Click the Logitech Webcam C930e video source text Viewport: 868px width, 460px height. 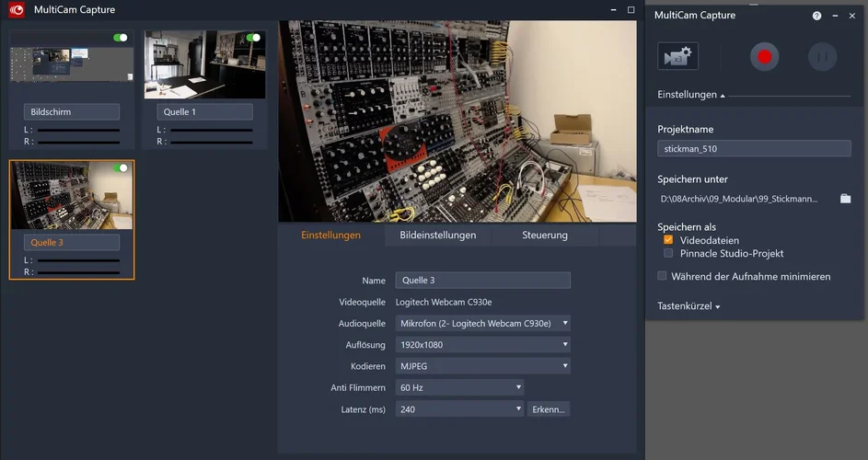pyautogui.click(x=444, y=302)
